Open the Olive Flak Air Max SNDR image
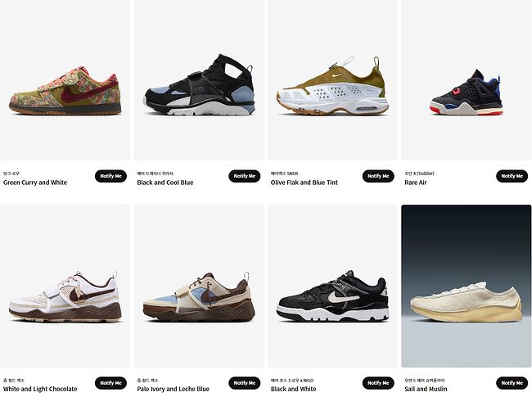 tap(332, 80)
